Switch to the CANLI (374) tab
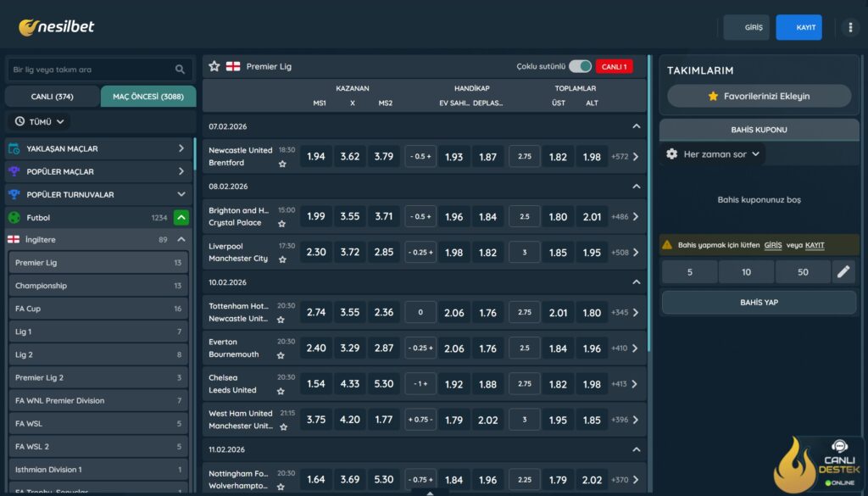The height and width of the screenshot is (496, 868). (52, 97)
